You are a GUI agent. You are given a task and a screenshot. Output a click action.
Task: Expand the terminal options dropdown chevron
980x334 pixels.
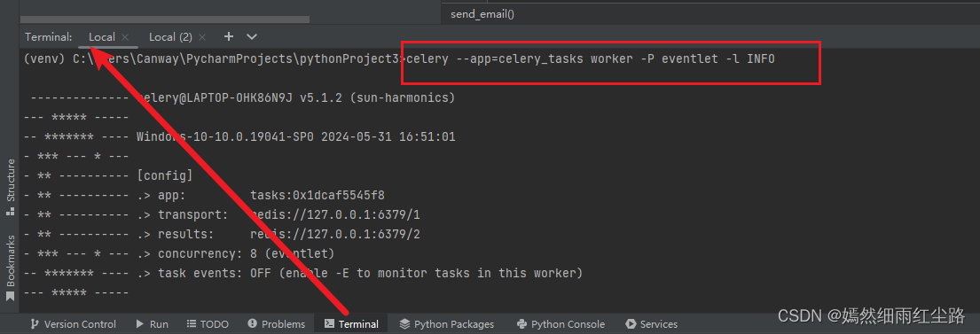click(x=251, y=37)
